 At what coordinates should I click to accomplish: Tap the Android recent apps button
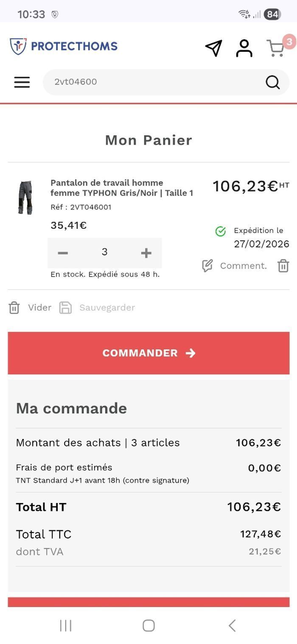coord(65,625)
